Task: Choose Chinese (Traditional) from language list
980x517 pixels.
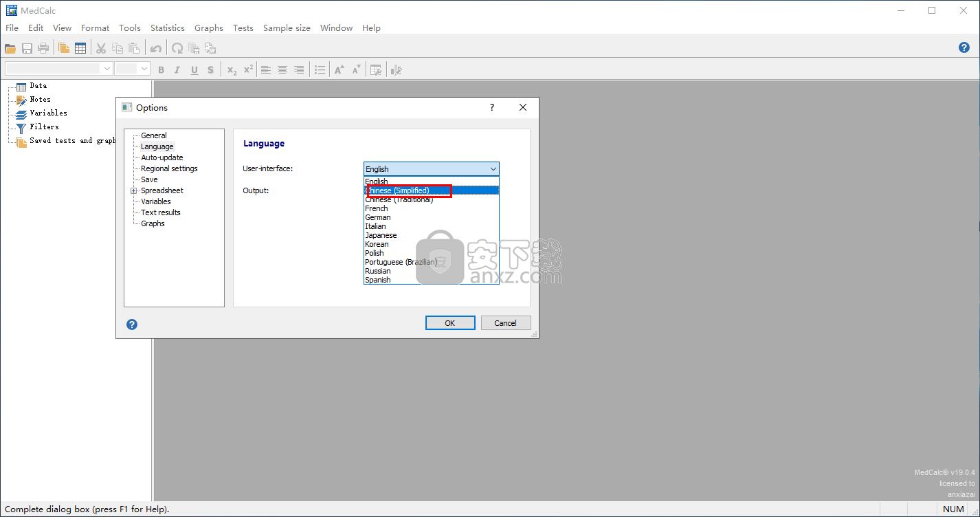Action: pos(399,199)
